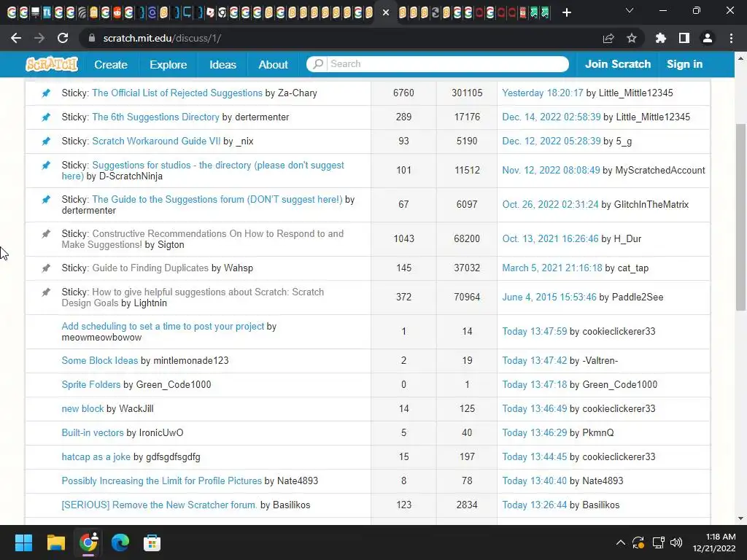Toggle the browser side panel
Screen dimensions: 747x560
[684, 38]
